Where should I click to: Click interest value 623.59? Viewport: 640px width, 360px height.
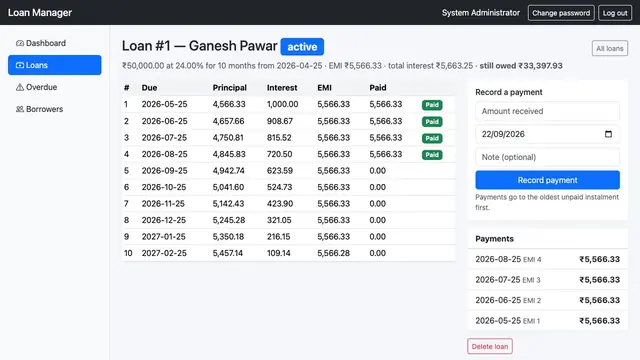point(280,171)
